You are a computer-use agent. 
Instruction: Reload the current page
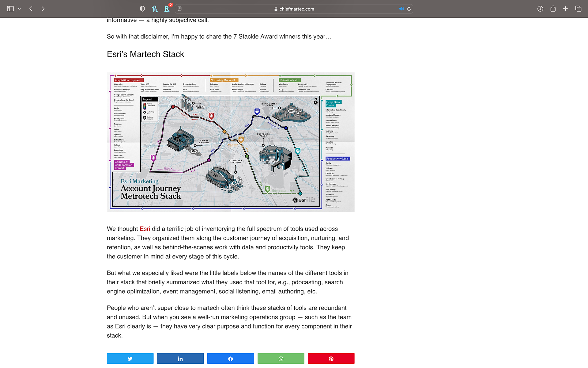point(409,9)
